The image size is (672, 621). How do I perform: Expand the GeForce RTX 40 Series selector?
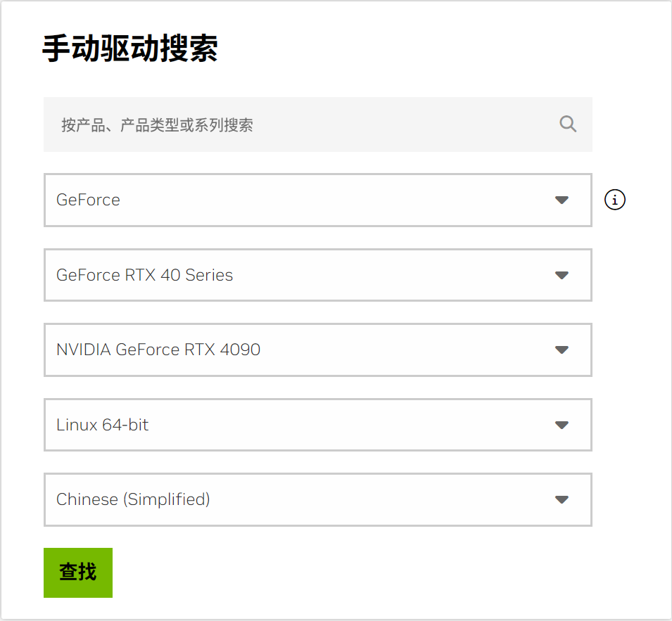coord(317,275)
